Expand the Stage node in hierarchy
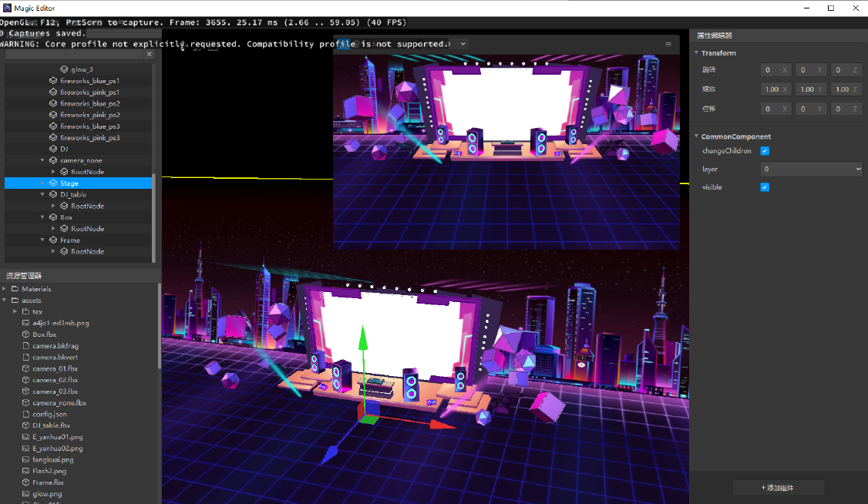 (42, 183)
